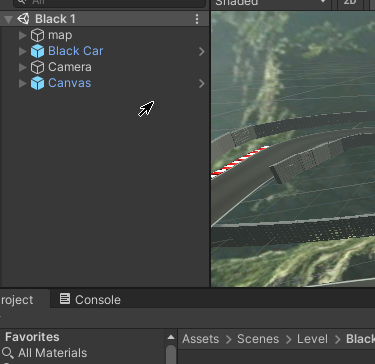Screen dimensions: 375x364
Task: Open Black Car prefab with right chevron
Action: 201,51
